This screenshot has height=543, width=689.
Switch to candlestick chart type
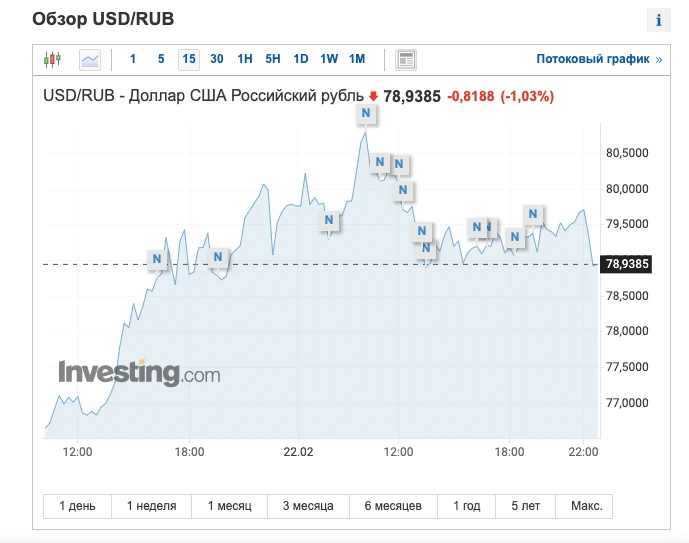pos(53,59)
